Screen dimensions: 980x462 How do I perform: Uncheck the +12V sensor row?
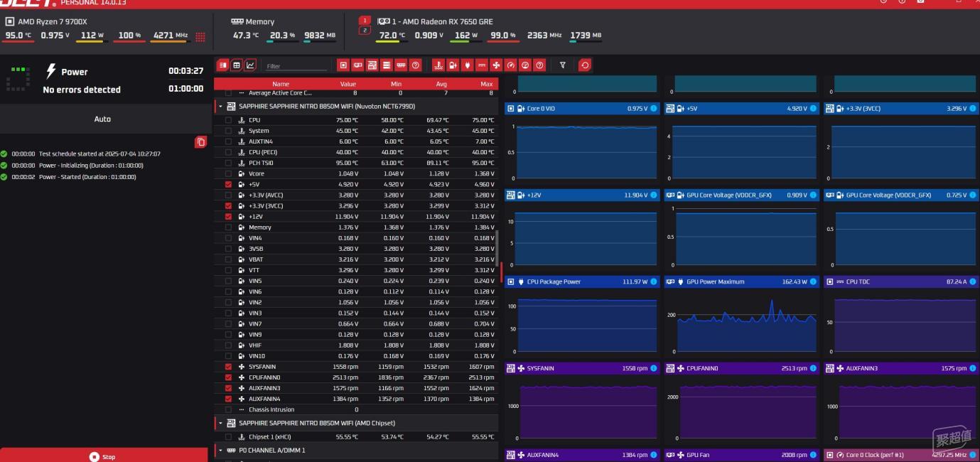[228, 217]
